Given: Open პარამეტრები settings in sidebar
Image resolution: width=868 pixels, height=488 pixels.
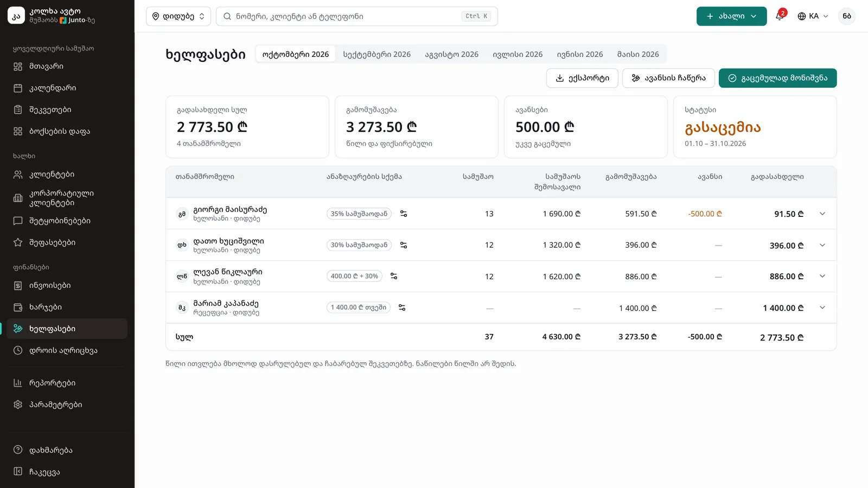Looking at the screenshot, I should pos(67,404).
